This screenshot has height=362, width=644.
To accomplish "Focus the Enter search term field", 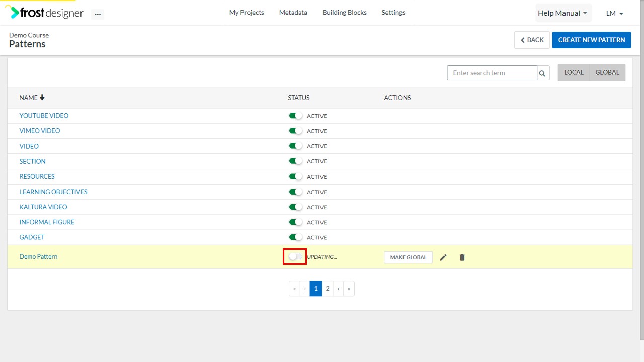I will tap(492, 73).
